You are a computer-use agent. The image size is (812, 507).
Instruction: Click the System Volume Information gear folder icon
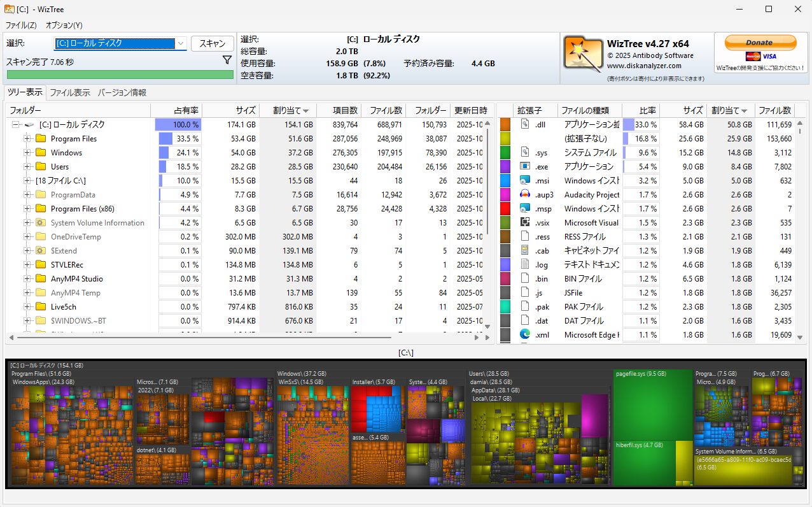41,223
